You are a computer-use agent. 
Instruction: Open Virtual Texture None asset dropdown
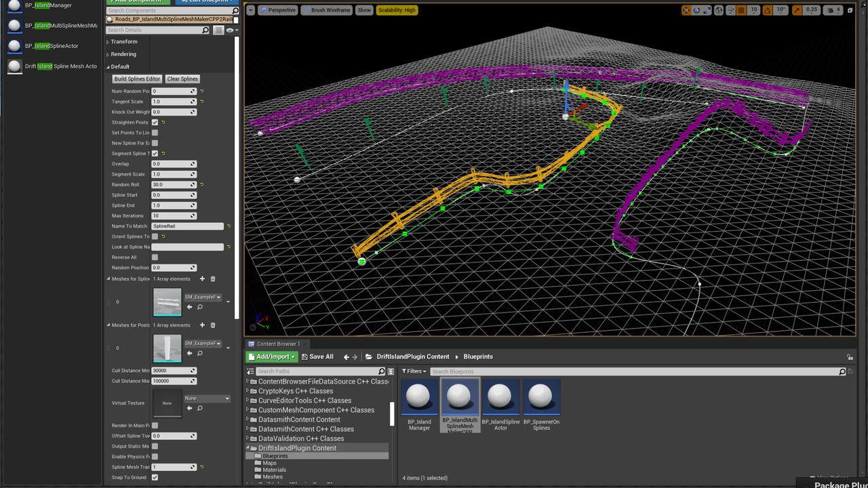coord(207,398)
